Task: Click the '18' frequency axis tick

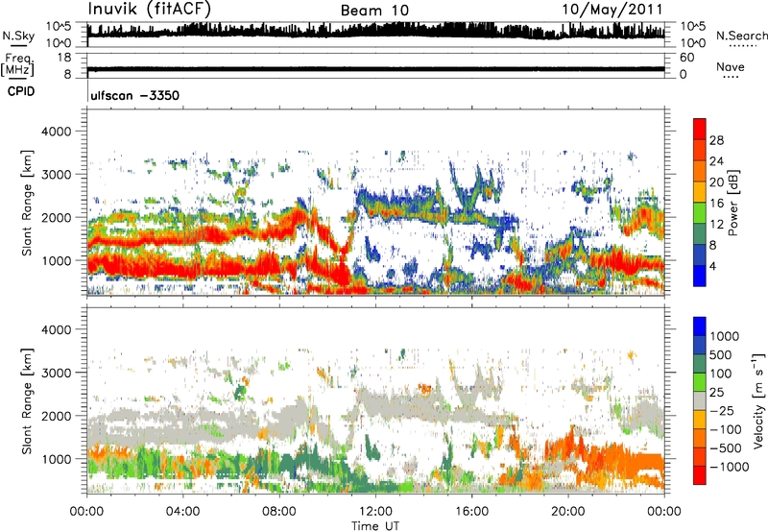Action: coord(64,58)
